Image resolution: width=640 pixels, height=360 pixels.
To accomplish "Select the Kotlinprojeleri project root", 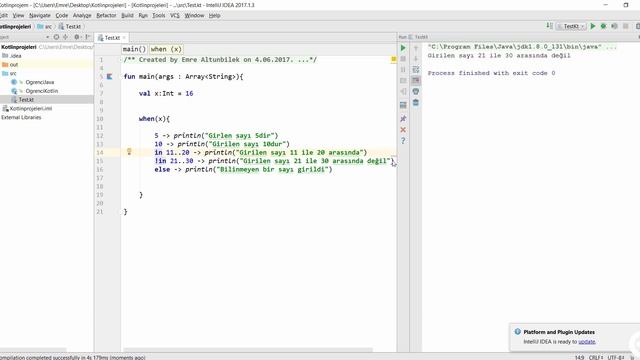I will (x=18, y=47).
